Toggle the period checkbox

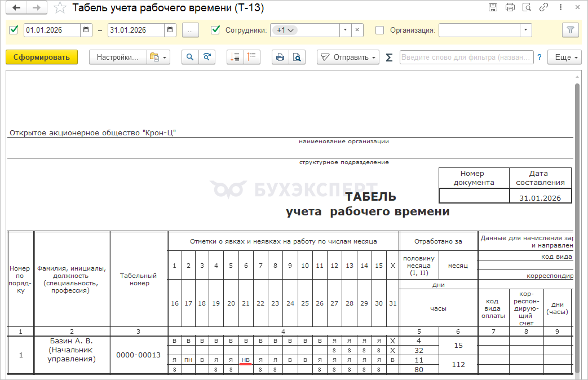click(14, 30)
